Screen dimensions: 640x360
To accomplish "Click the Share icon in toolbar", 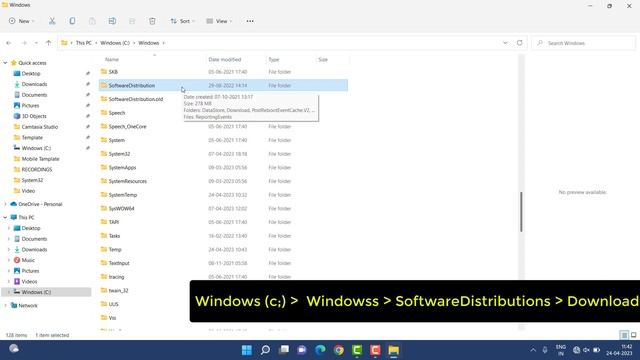I will 132,21.
